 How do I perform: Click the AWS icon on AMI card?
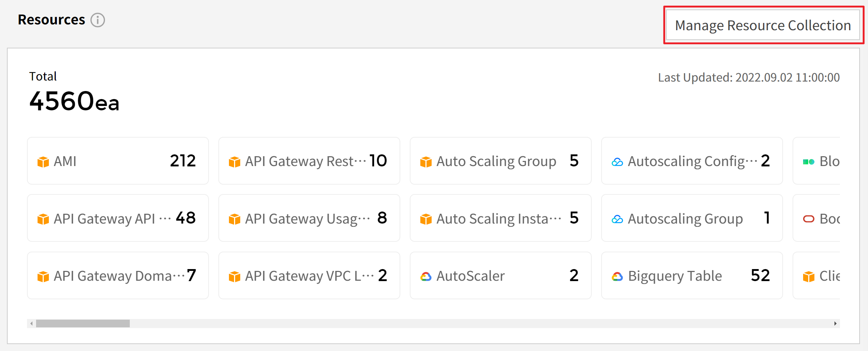pyautogui.click(x=43, y=162)
